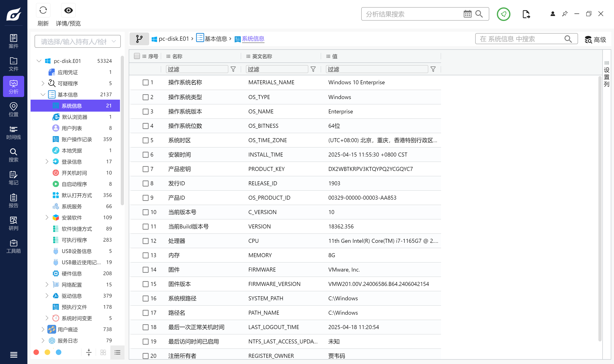Check the row 7 产品密钥 checkbox

coord(145,169)
